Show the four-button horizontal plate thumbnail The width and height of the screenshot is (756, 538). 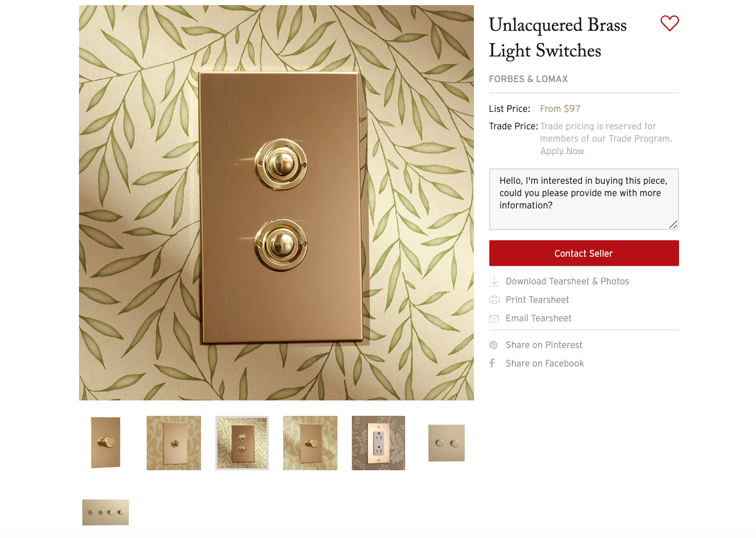[106, 512]
